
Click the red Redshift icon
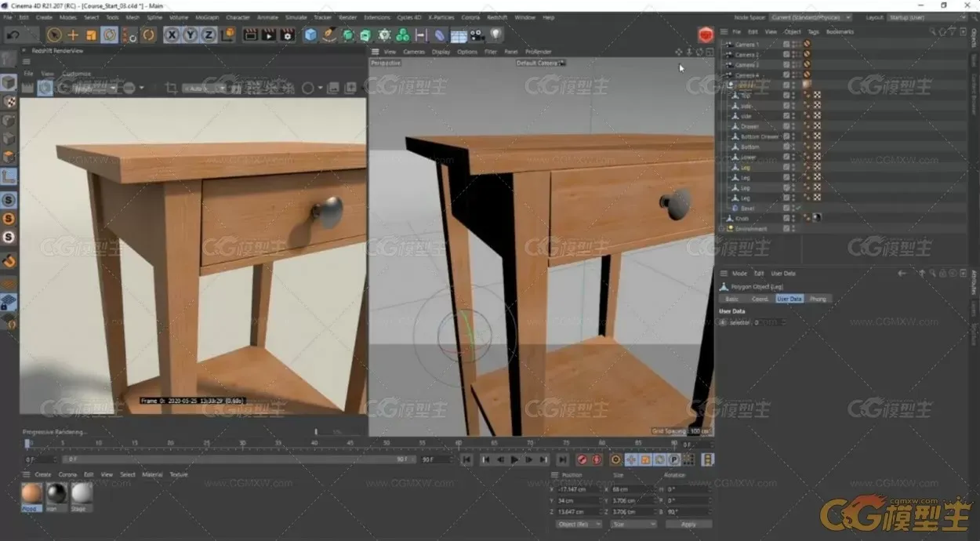tap(706, 34)
